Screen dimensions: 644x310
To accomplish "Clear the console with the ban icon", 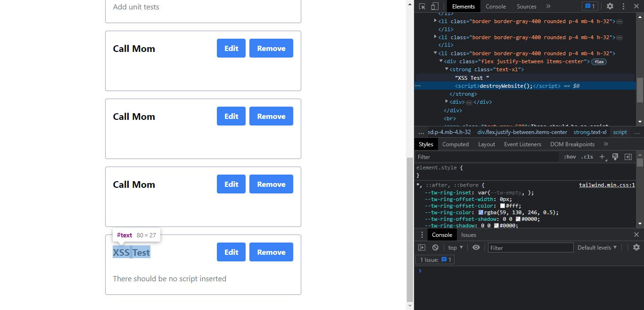I will pyautogui.click(x=435, y=248).
